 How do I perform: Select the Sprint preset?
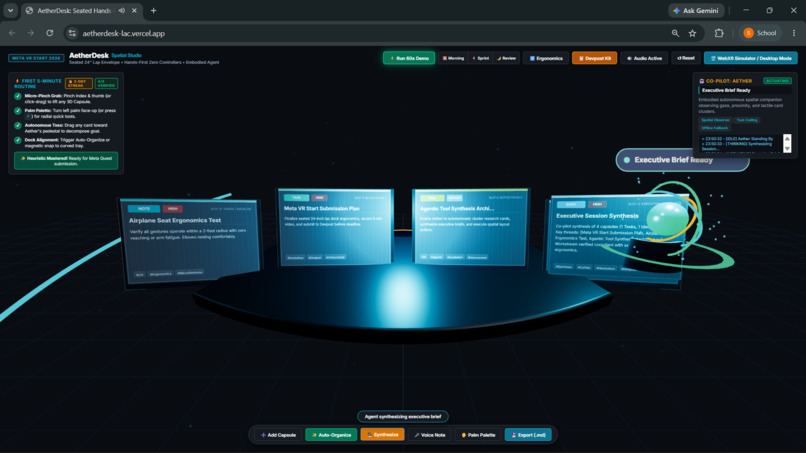[481, 58]
